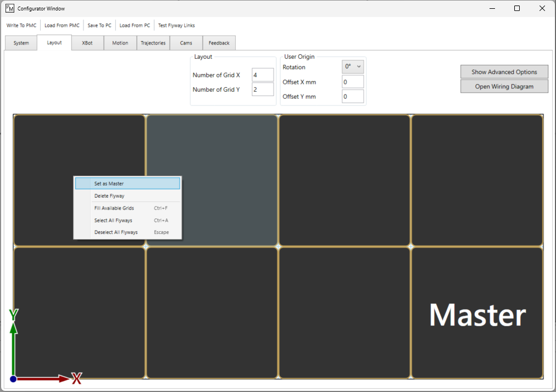Open the Trajectories tab
This screenshot has height=392, width=556.
[x=153, y=43]
